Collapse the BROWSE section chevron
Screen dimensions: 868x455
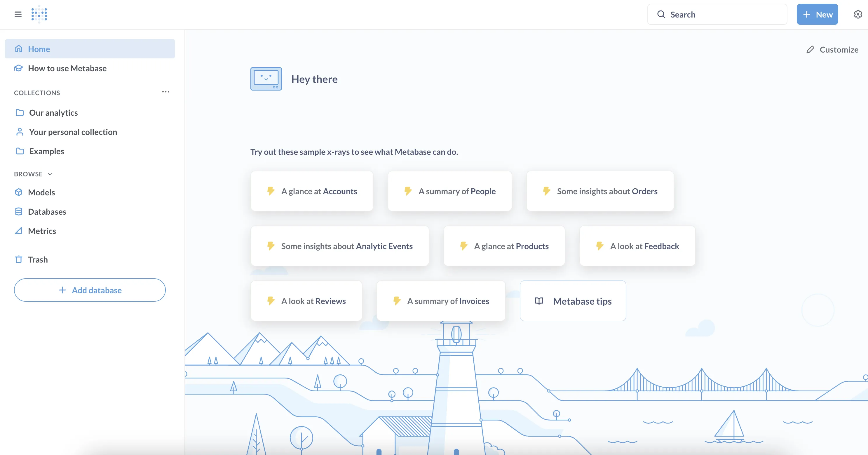point(50,174)
